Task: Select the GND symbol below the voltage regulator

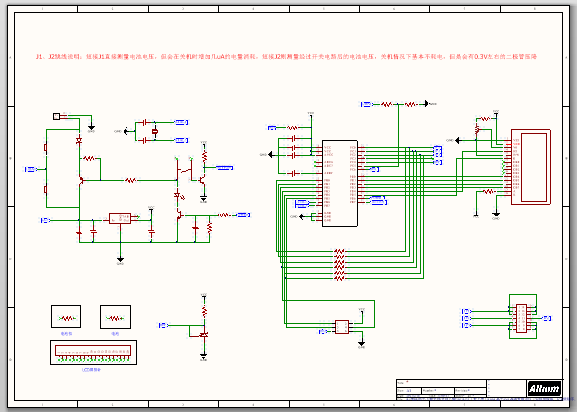Action: pos(120,259)
